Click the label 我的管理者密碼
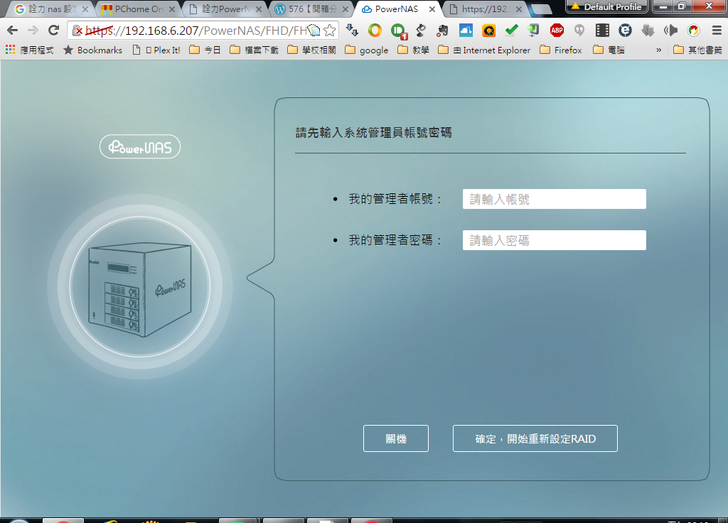728x523 pixels. (x=394, y=240)
